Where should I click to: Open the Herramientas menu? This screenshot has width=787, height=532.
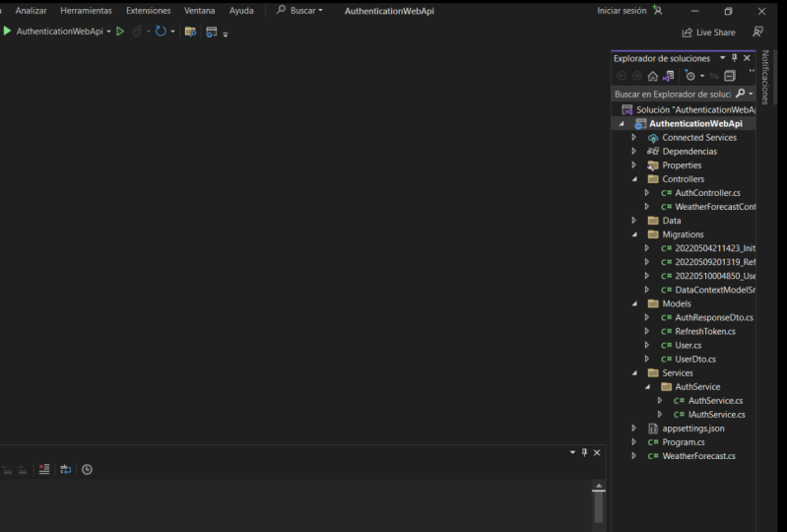pyautogui.click(x=87, y=11)
